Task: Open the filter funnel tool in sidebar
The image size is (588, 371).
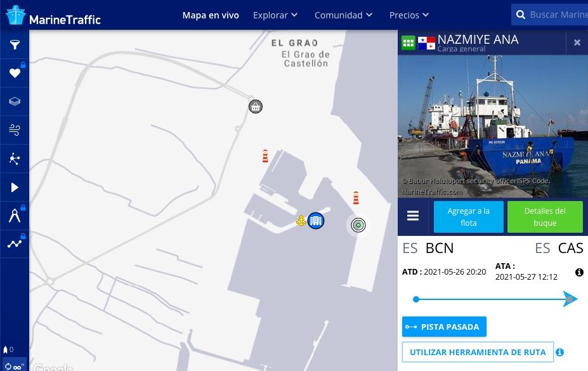Action: tap(15, 45)
